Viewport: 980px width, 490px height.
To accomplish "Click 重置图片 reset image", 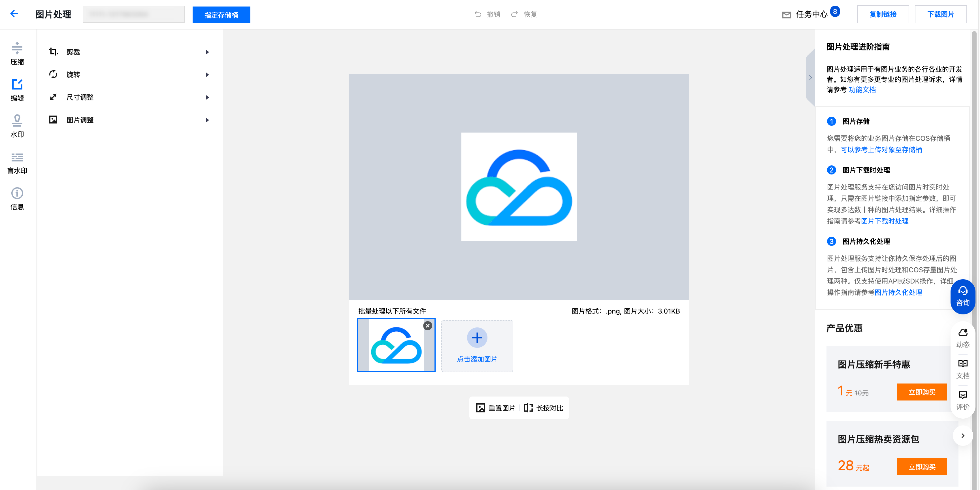I will tap(496, 408).
